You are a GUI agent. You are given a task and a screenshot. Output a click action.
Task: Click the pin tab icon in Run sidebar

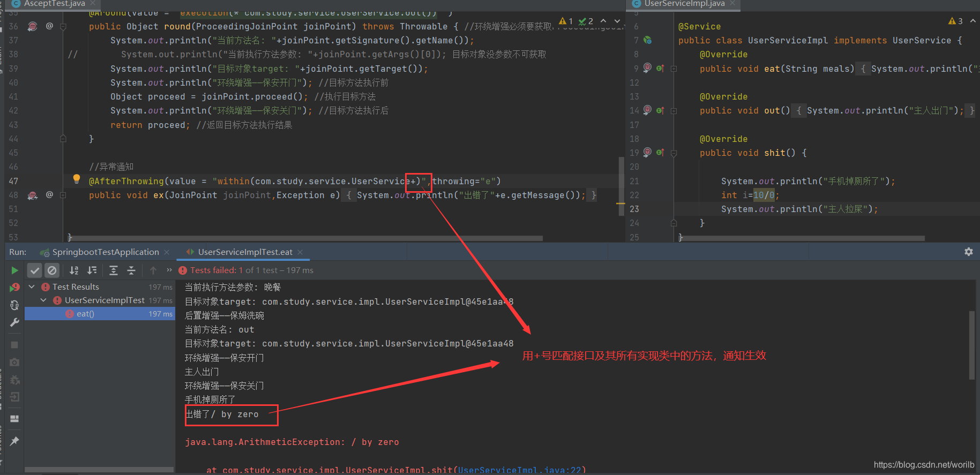coord(14,441)
